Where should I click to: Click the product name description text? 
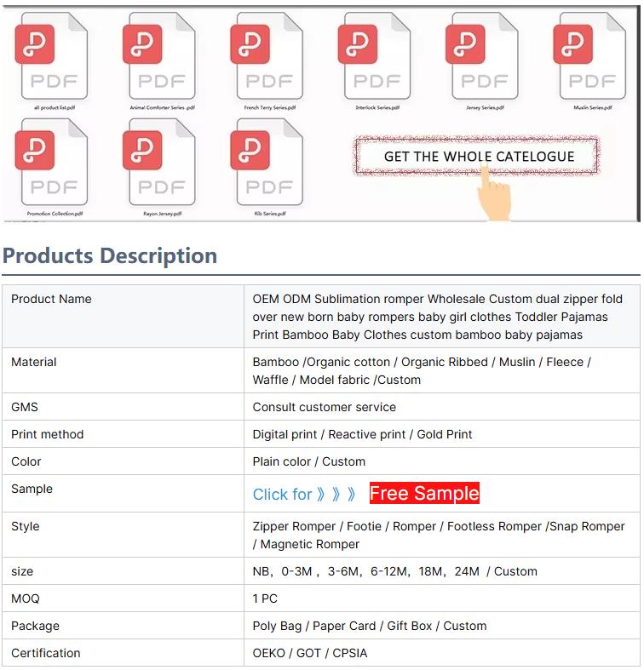pos(439,317)
